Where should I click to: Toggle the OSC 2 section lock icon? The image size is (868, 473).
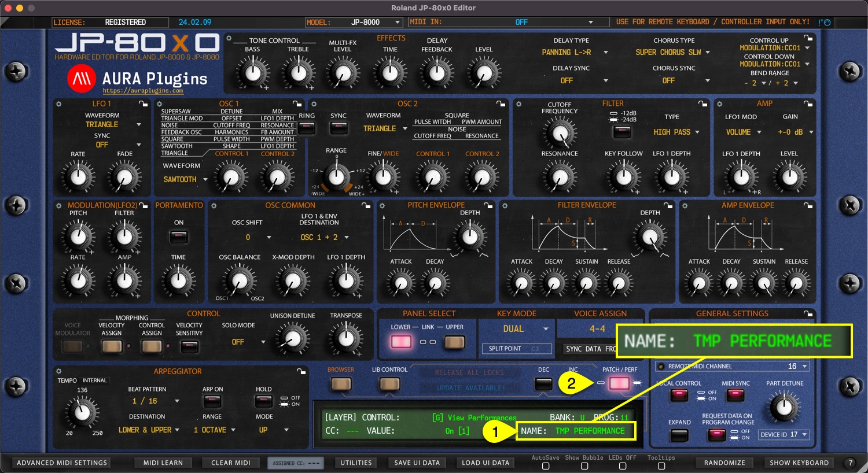coord(501,104)
